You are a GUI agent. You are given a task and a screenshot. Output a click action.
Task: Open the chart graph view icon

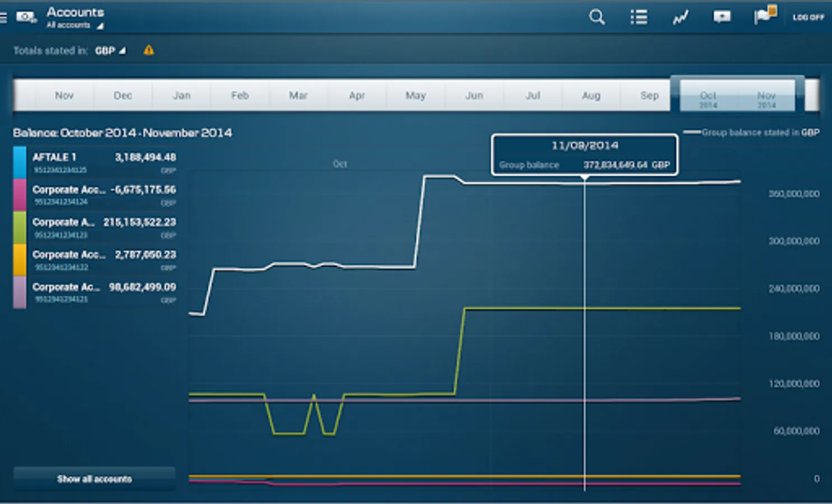[x=680, y=18]
